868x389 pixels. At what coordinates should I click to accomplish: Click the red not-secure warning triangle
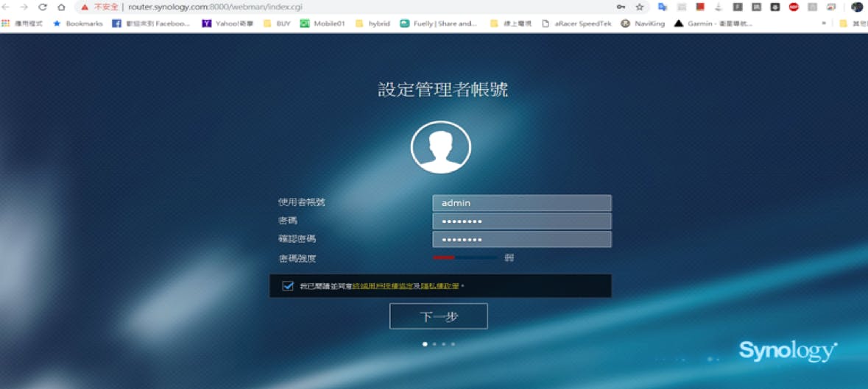pyautogui.click(x=84, y=7)
